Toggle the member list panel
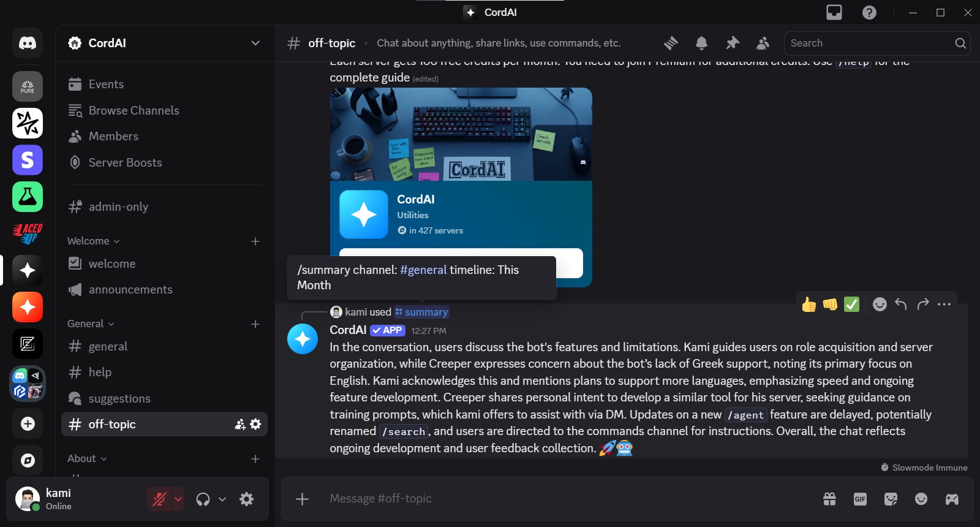The image size is (980, 527). (763, 43)
